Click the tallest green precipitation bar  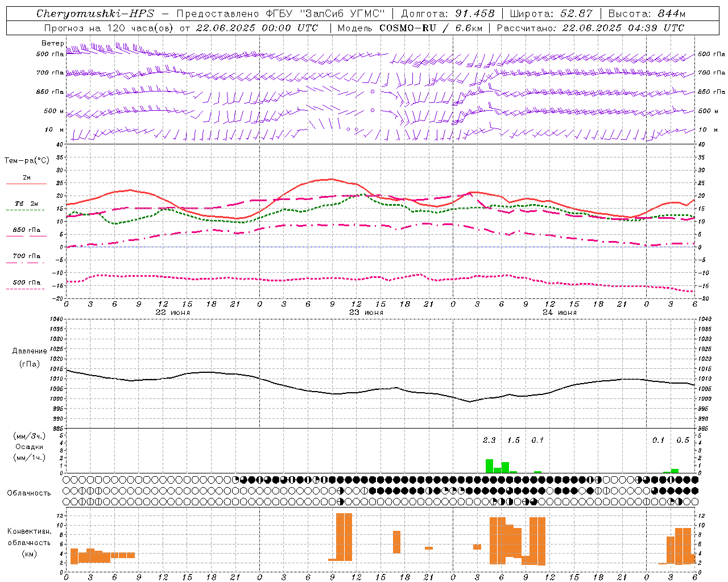point(489,466)
